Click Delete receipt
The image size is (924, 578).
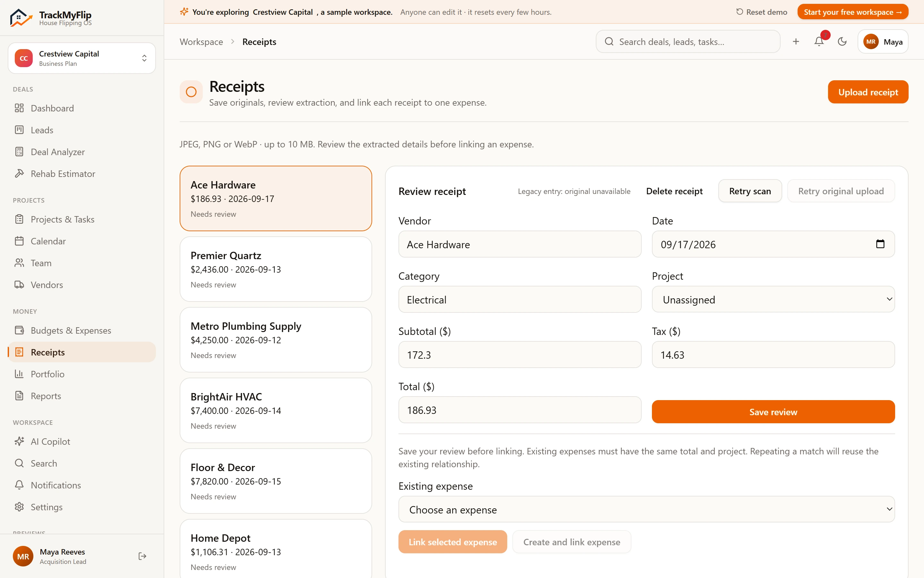tap(674, 191)
